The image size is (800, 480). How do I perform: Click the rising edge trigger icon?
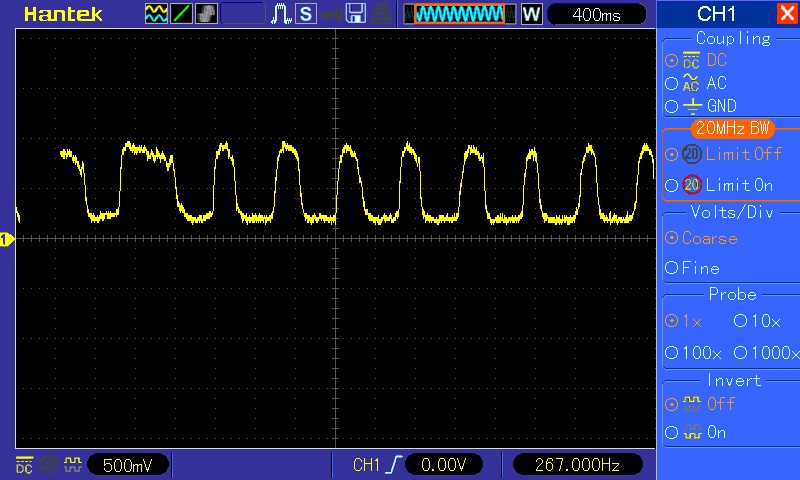coord(397,465)
